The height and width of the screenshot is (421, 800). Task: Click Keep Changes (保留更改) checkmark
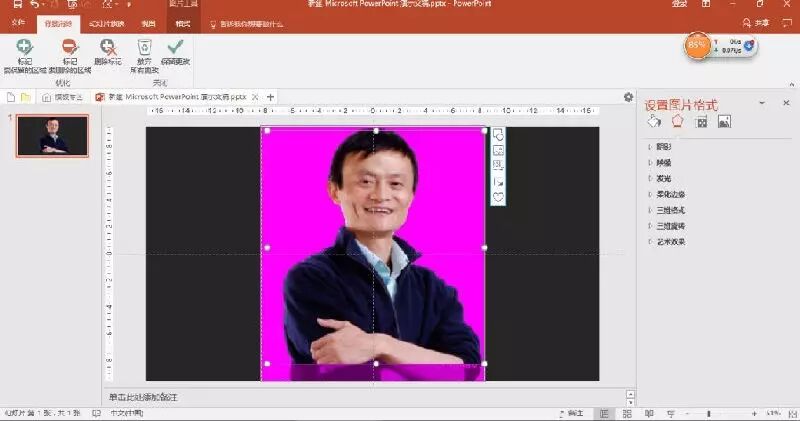[175, 53]
